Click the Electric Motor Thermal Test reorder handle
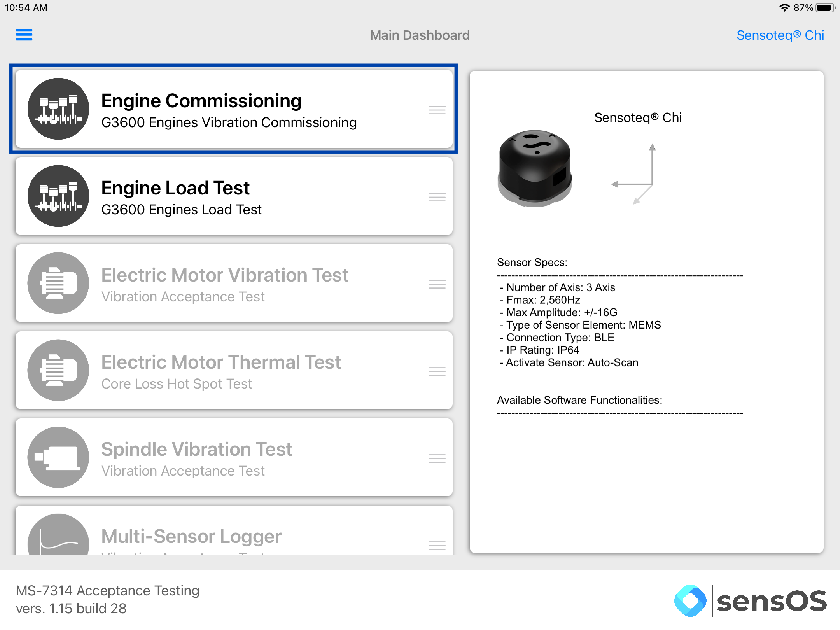Image resolution: width=840 pixels, height=630 pixels. click(x=437, y=371)
